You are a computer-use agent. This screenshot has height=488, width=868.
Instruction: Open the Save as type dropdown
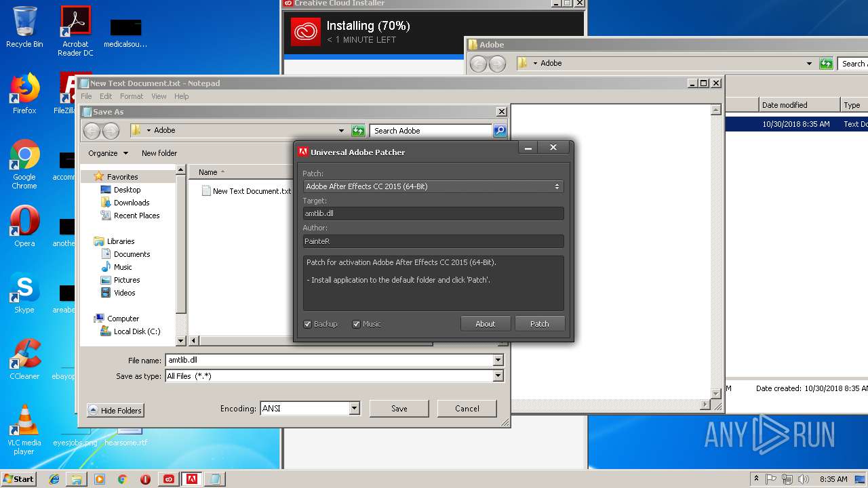[498, 376]
